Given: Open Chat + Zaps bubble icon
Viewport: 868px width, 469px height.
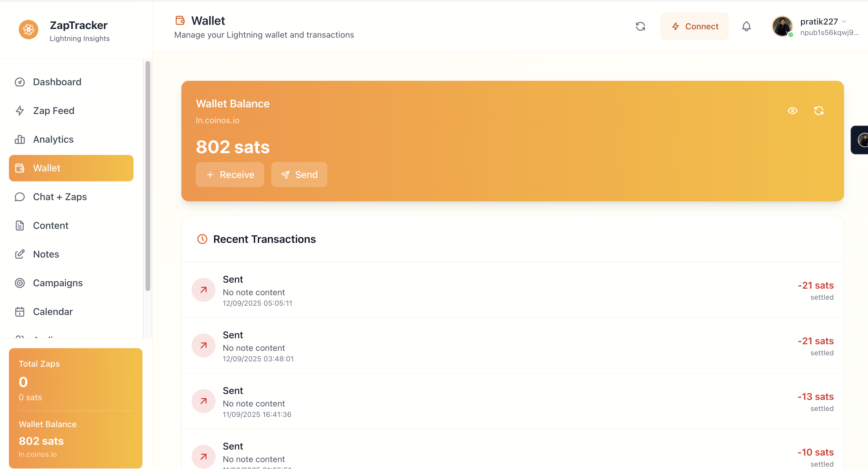Looking at the screenshot, I should 20,197.
